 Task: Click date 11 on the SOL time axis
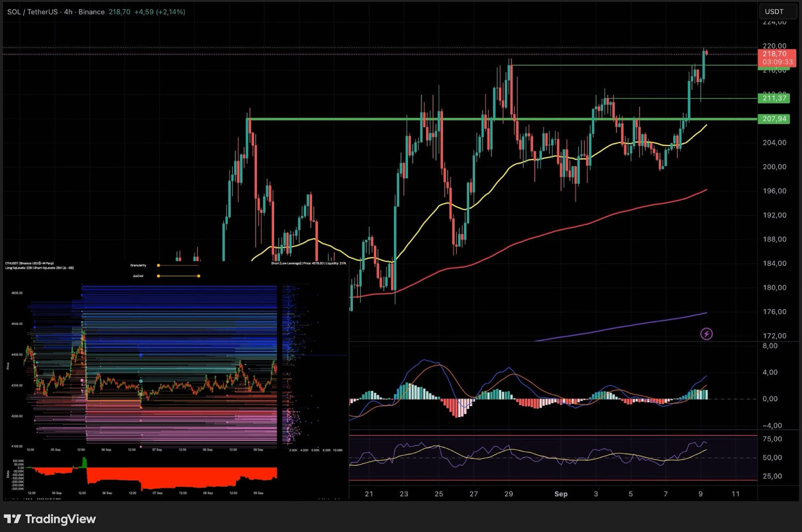pos(735,494)
